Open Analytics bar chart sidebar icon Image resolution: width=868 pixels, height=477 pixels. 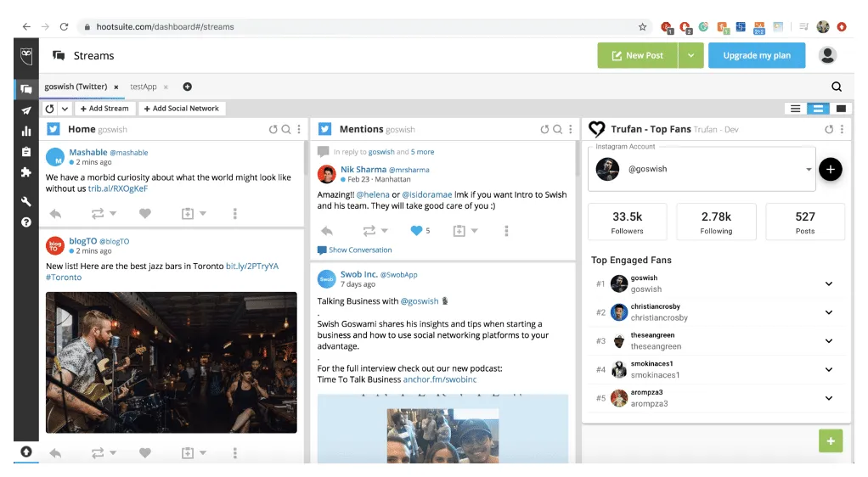[x=26, y=131]
